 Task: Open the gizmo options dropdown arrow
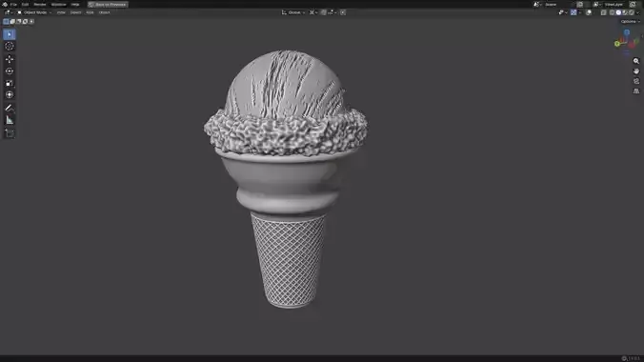tap(579, 12)
